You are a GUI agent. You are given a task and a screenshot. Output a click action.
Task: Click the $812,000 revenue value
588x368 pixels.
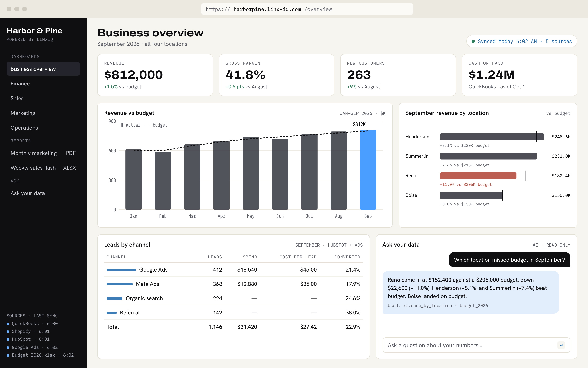(133, 75)
